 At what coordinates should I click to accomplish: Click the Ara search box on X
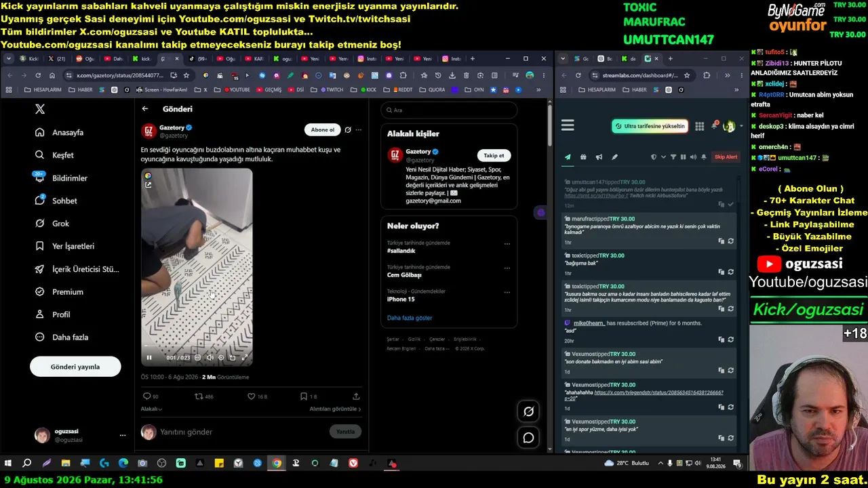pyautogui.click(x=449, y=110)
